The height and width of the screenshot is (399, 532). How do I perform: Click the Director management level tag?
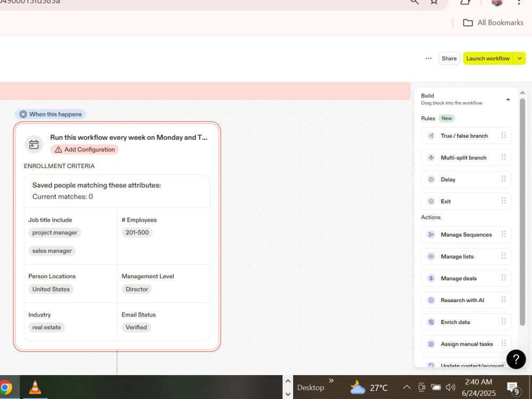pos(137,289)
